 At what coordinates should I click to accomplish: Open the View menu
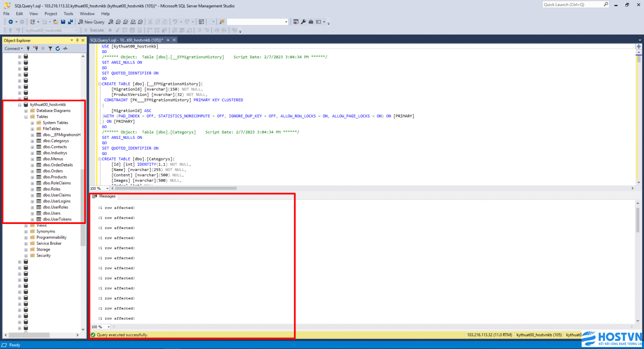click(x=34, y=14)
